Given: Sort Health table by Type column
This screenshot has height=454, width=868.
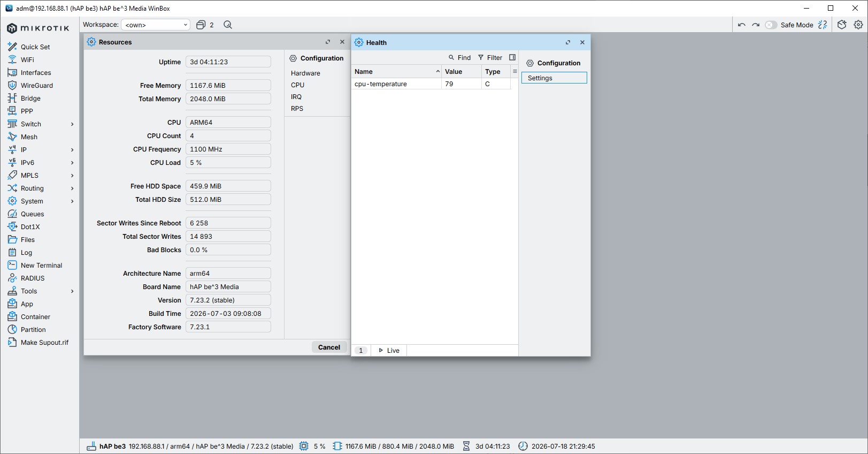Looking at the screenshot, I should click(x=496, y=71).
